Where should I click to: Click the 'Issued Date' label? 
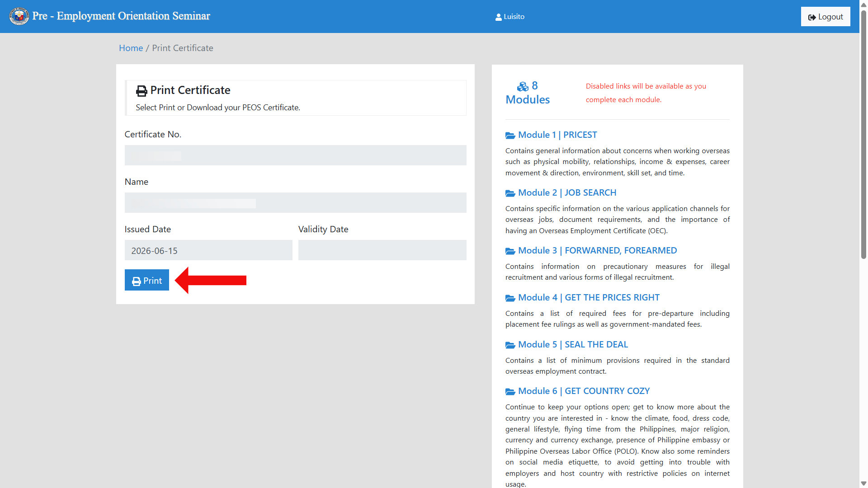148,229
